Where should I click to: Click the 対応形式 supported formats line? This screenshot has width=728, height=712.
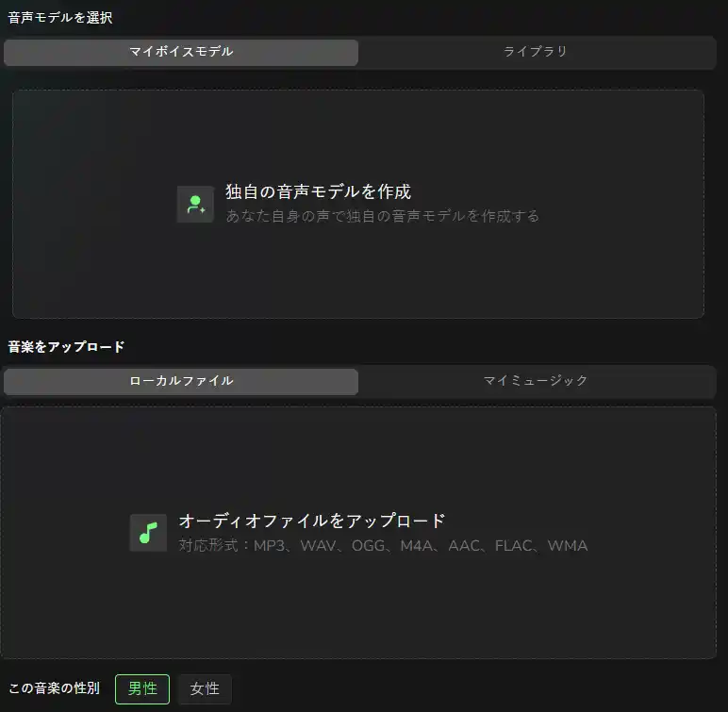pos(383,545)
